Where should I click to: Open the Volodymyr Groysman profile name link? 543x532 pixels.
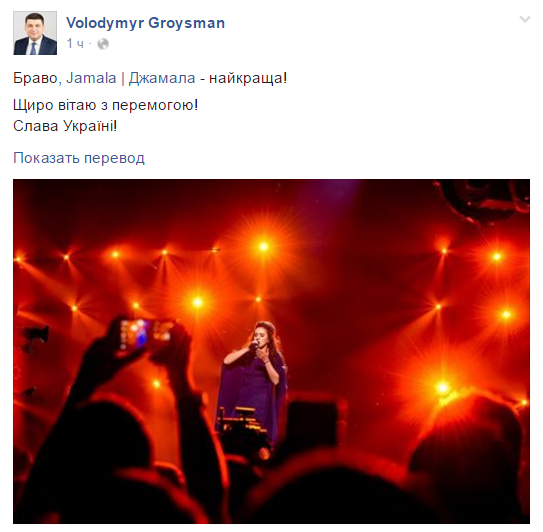[145, 23]
